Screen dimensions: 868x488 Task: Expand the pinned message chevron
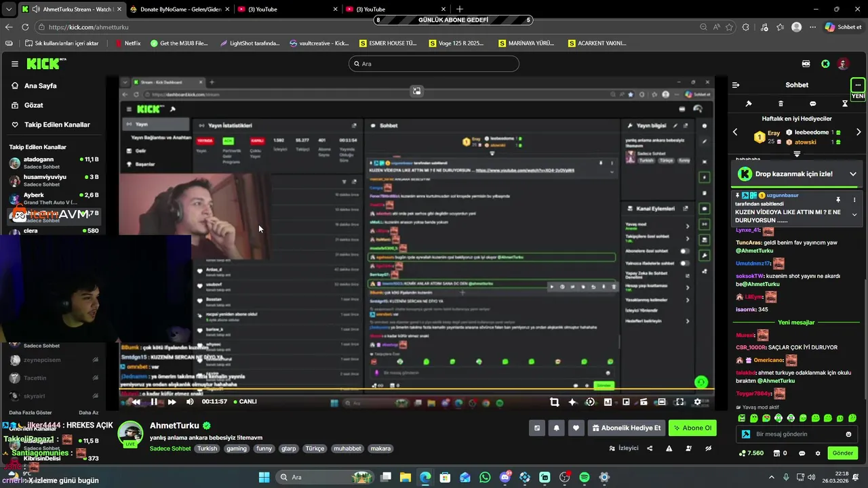click(854, 214)
